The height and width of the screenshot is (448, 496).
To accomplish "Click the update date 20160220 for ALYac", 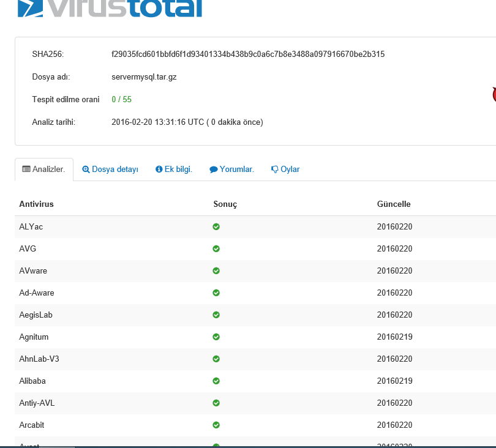I will coord(394,226).
